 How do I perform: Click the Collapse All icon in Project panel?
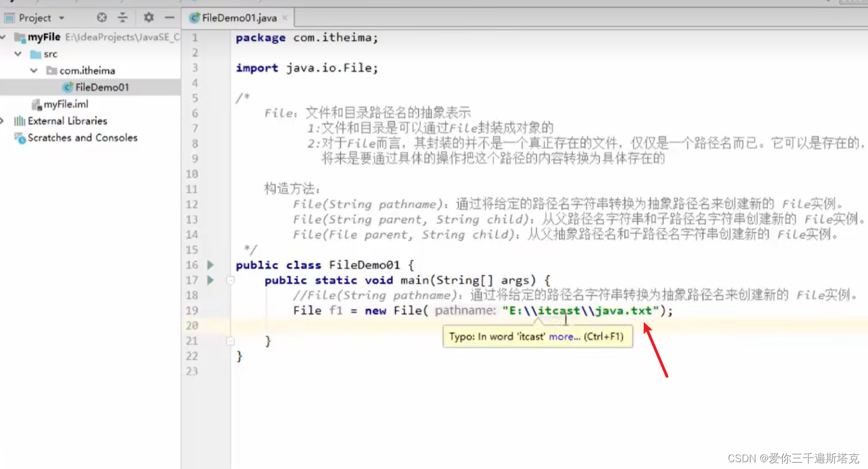[x=123, y=18]
